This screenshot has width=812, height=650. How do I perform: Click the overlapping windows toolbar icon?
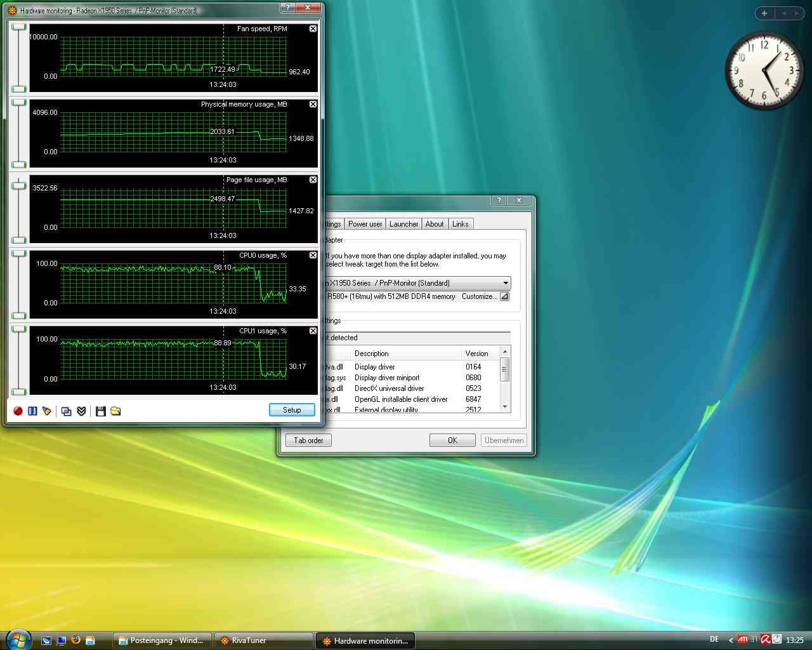pos(66,411)
